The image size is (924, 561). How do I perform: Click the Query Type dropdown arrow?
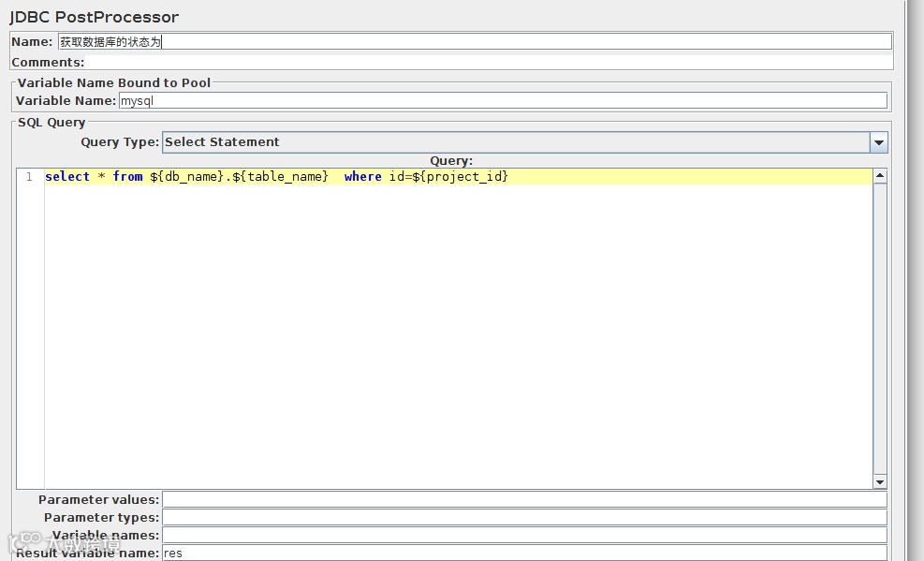pos(879,142)
